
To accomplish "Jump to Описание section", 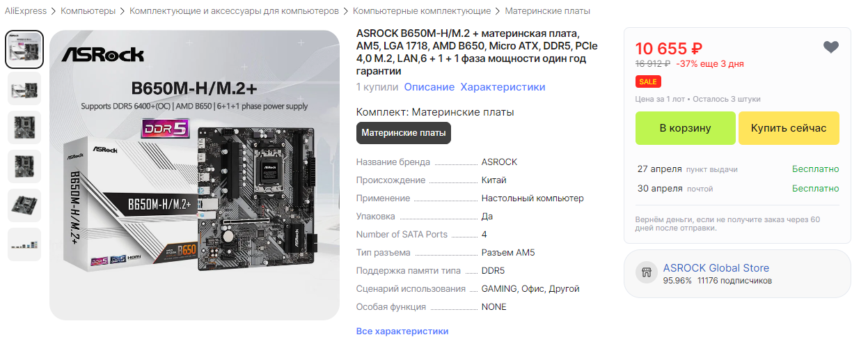I will pos(429,87).
